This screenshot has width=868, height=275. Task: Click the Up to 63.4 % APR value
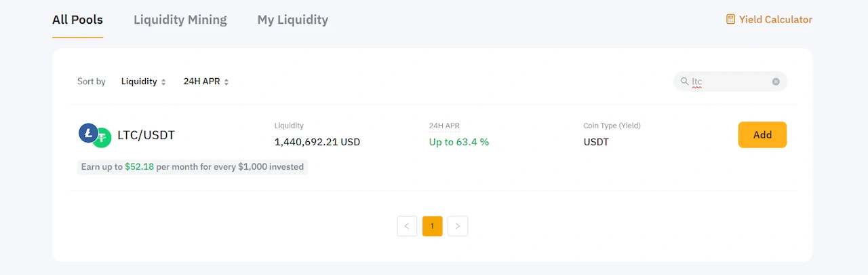coord(459,142)
